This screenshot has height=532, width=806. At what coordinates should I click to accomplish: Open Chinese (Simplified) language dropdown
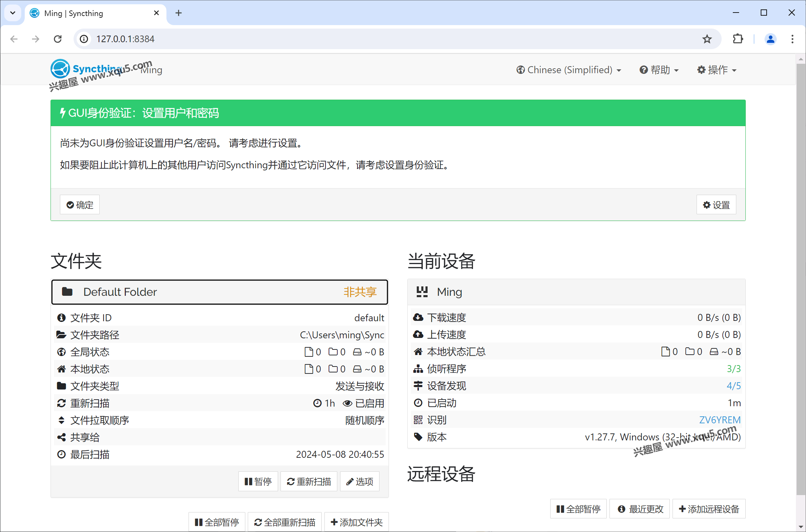point(569,70)
